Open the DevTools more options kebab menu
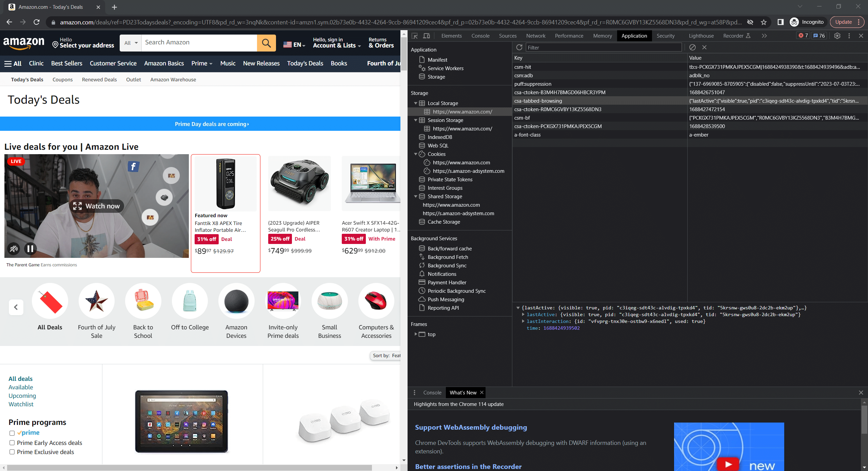868x471 pixels. tap(849, 36)
